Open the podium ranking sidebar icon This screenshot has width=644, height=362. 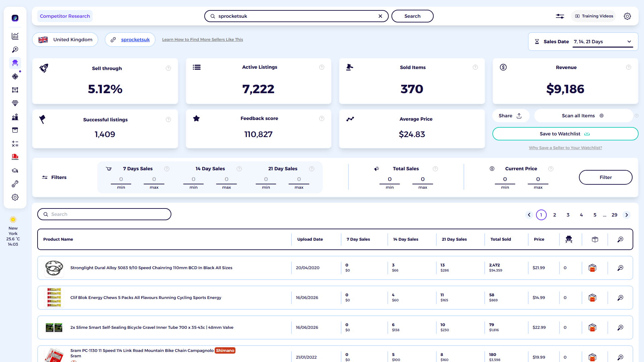click(x=15, y=117)
